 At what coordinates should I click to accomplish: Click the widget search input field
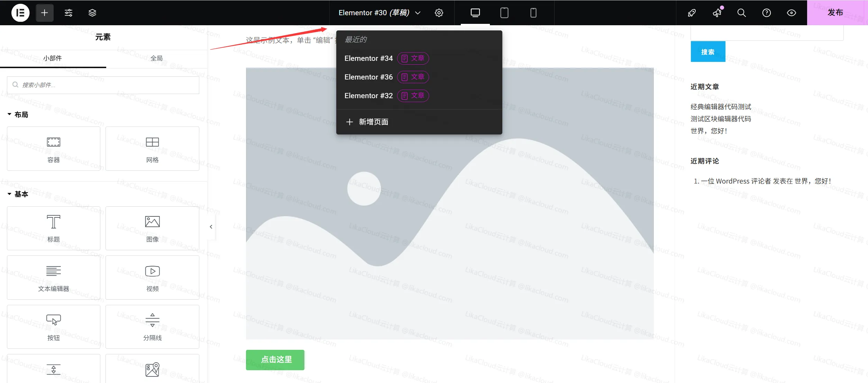[103, 85]
